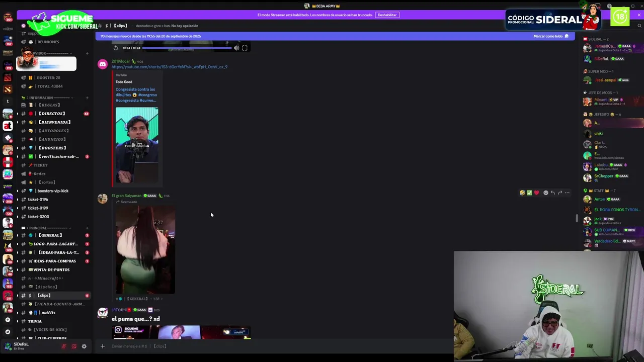The width and height of the screenshot is (644, 362).
Task: Open the 't' letter server icon
Action: [8, 102]
